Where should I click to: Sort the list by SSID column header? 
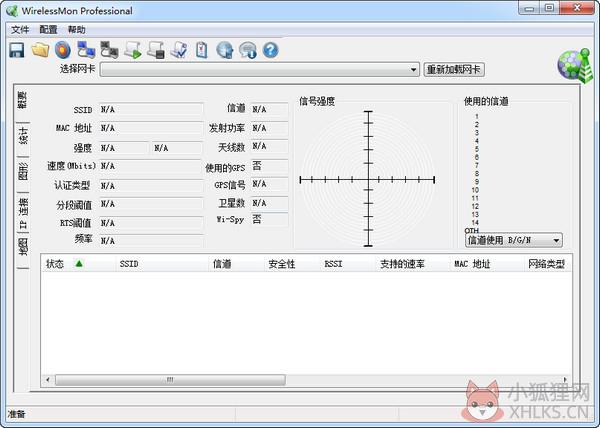(162, 264)
